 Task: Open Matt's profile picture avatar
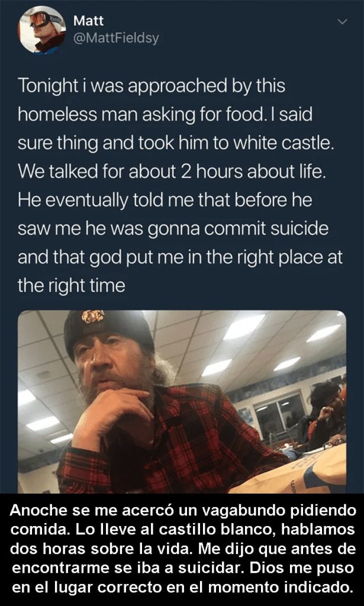42,30
